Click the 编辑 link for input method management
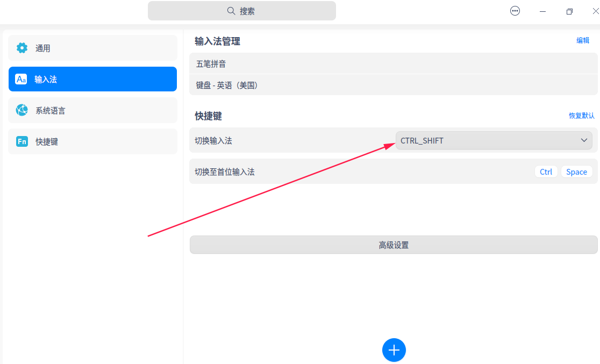Screen dimensions: 600x364 pyautogui.click(x=583, y=40)
